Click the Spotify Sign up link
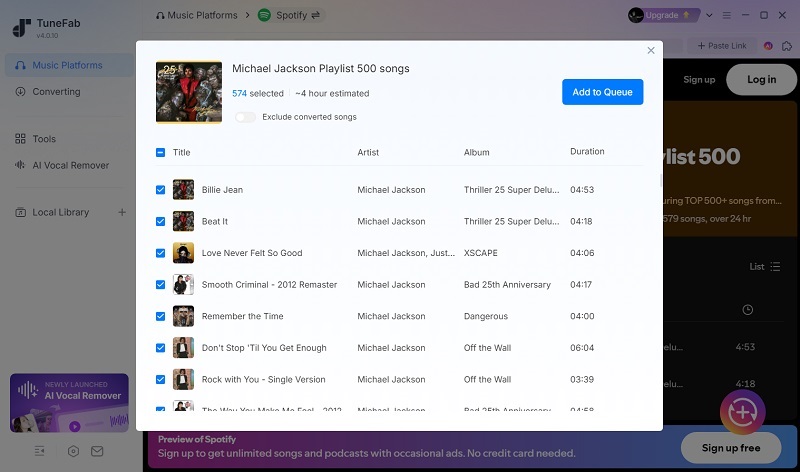Screen dimensions: 800x472 click(x=699, y=80)
